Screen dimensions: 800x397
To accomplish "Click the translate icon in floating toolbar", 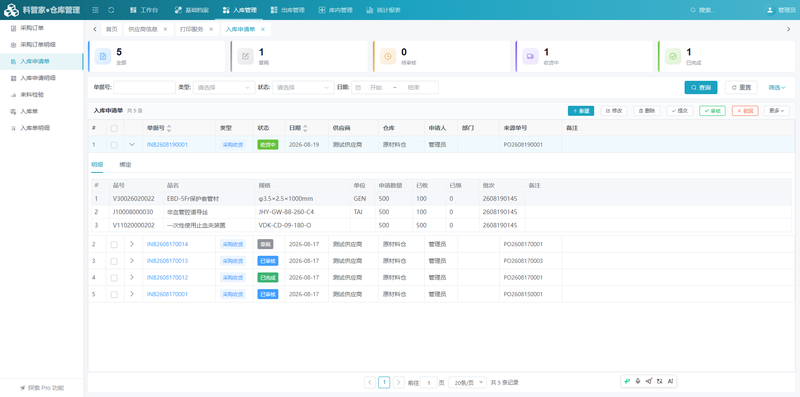I will [659, 381].
